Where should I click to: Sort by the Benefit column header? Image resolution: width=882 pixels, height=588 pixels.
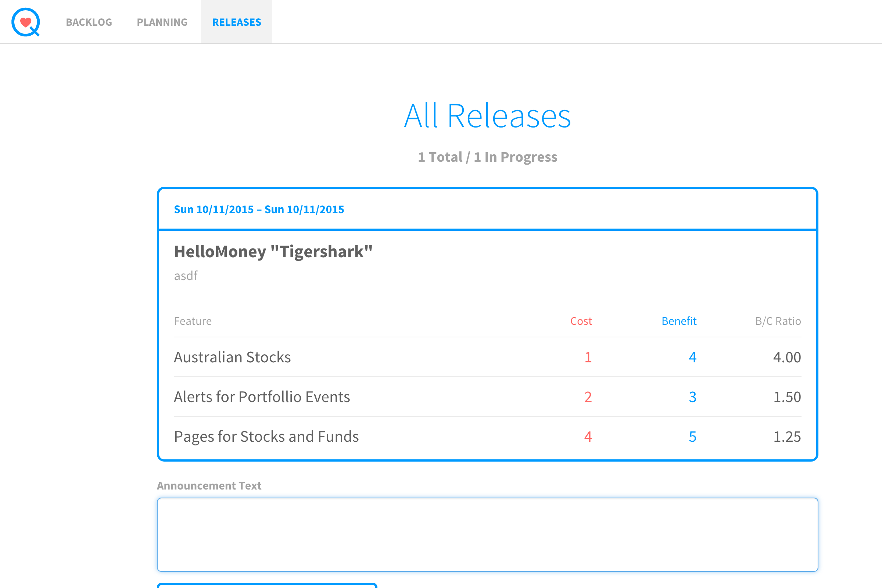[679, 321]
